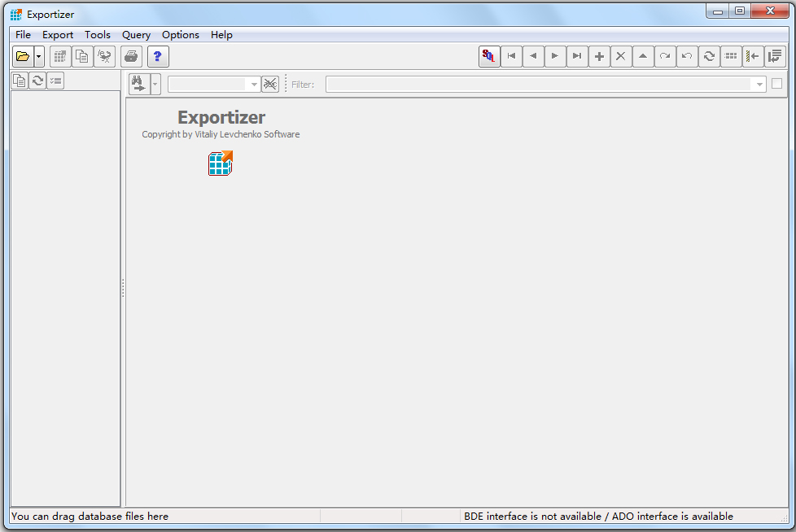
Task: Click the third greyed main toolbar icon
Action: (x=104, y=56)
